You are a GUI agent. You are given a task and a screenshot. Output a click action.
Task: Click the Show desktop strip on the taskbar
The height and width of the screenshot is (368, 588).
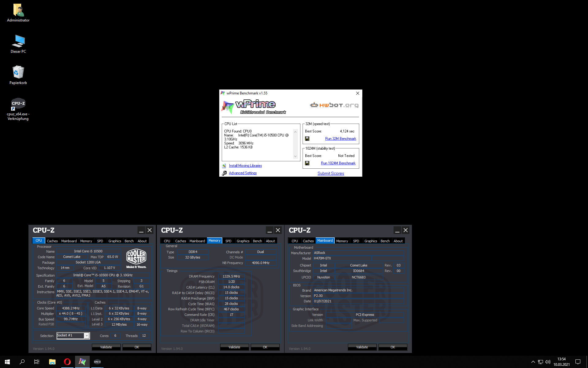(587, 362)
